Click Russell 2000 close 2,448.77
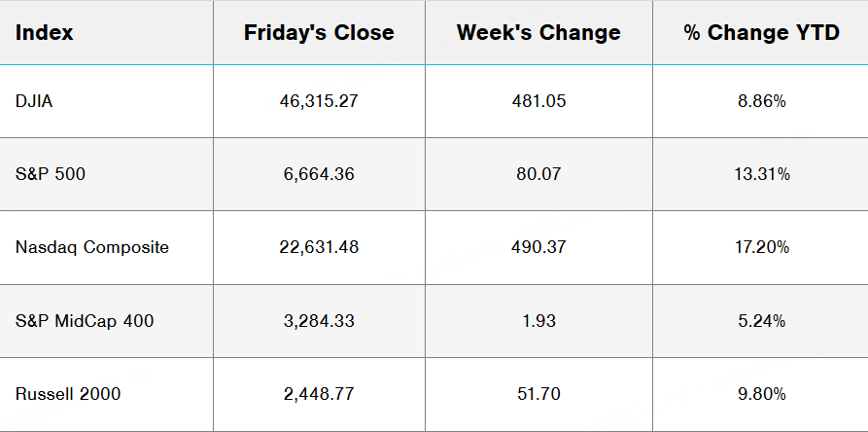 (x=319, y=393)
